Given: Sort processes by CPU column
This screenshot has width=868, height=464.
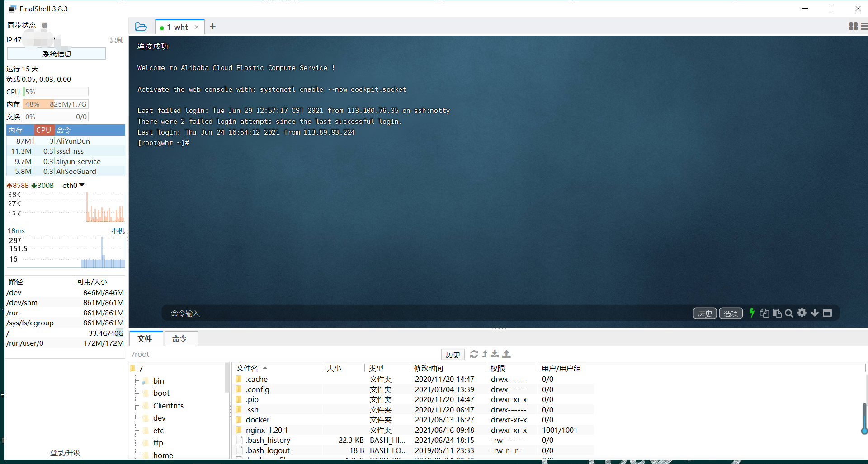Looking at the screenshot, I should (44, 130).
